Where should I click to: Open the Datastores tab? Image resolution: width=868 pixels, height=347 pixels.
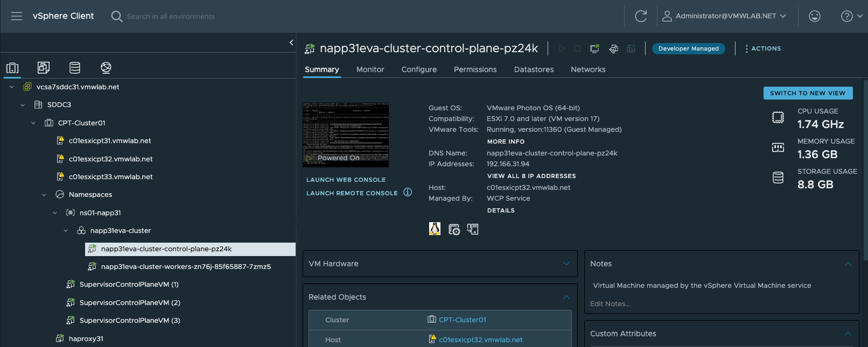click(x=534, y=69)
